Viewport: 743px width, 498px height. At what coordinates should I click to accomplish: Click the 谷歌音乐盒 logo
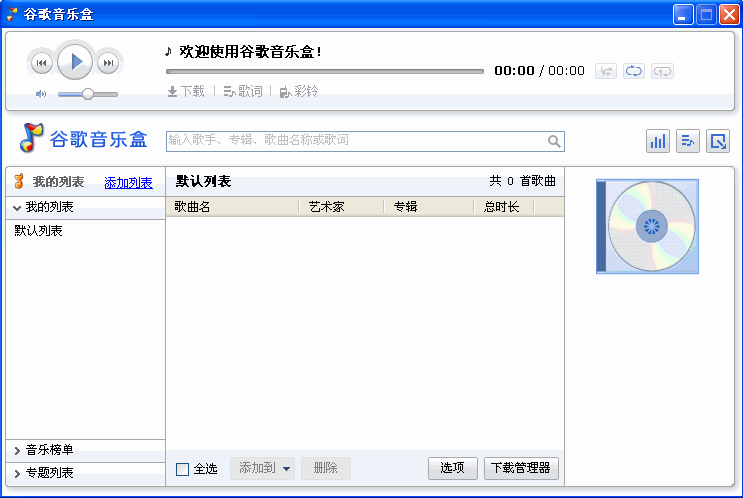[83, 138]
